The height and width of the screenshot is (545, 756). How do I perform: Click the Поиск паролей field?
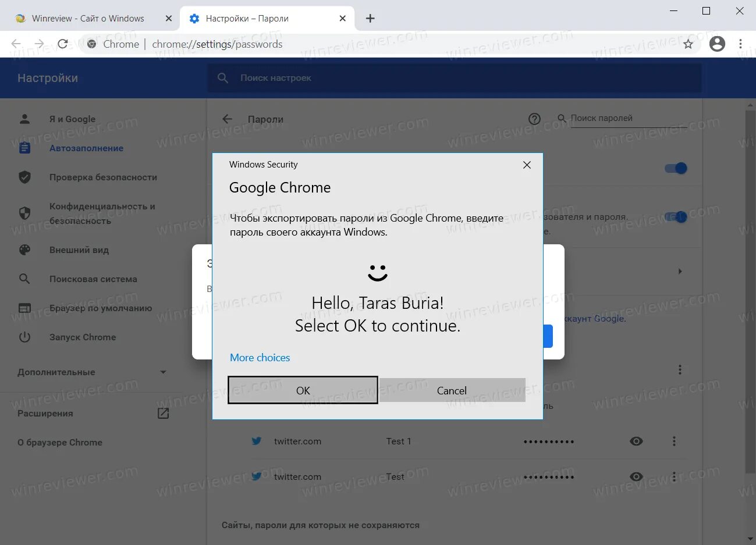tap(630, 118)
